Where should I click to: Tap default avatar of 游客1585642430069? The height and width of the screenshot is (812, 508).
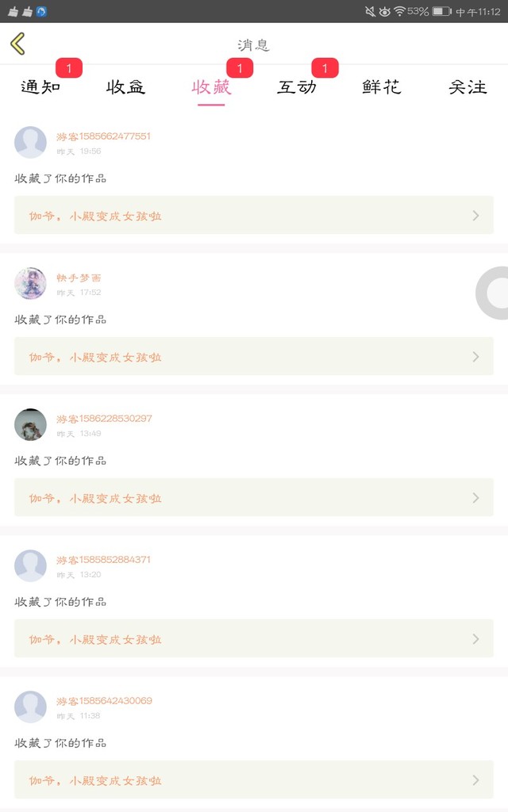click(x=30, y=707)
